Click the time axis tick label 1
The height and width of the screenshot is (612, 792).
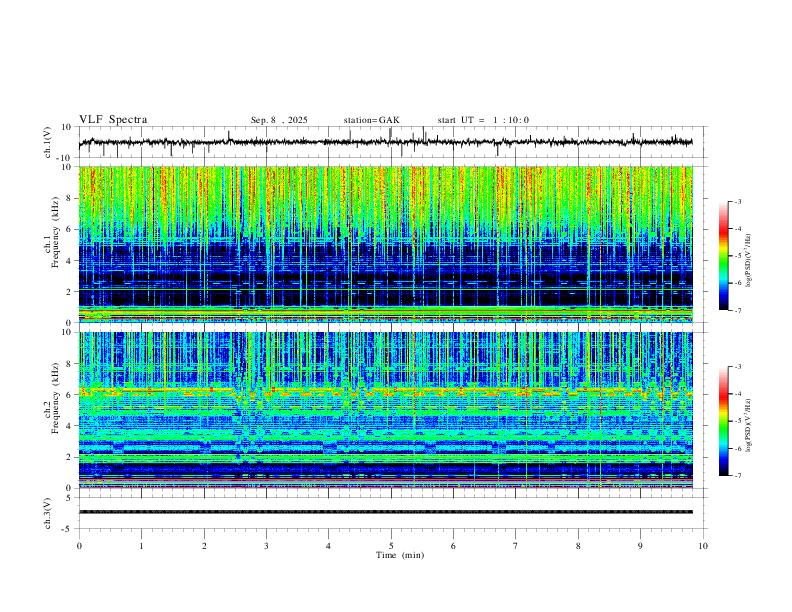[141, 546]
